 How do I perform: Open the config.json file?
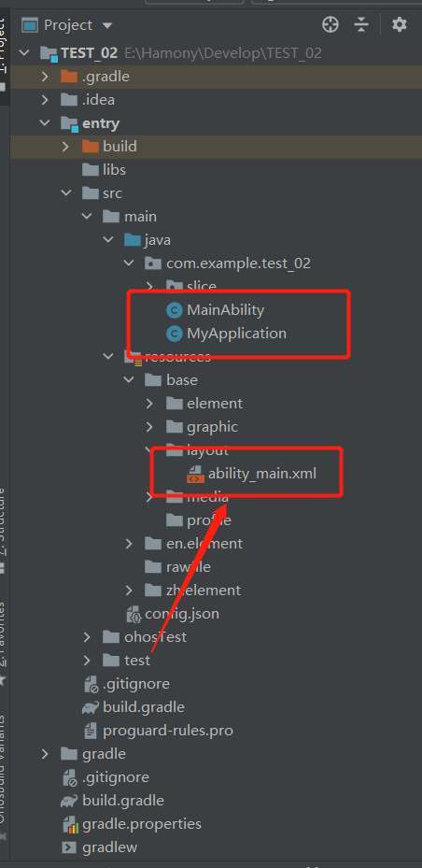click(x=173, y=613)
